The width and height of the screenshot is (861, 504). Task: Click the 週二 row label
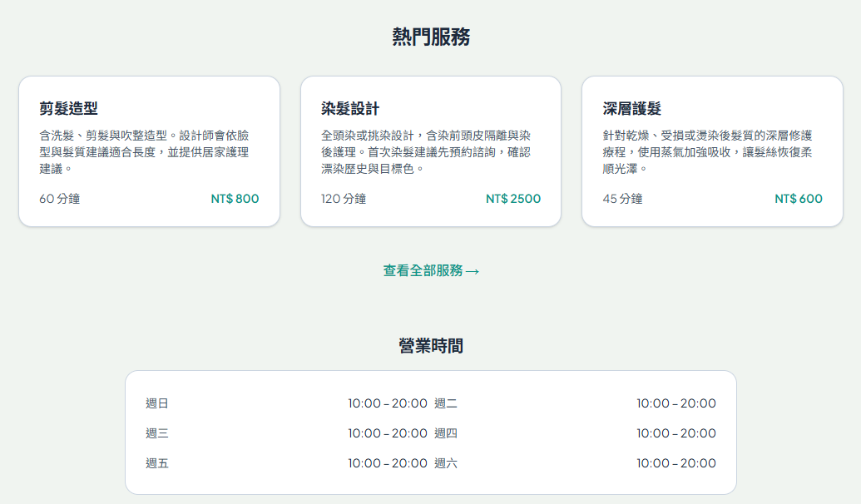446,403
